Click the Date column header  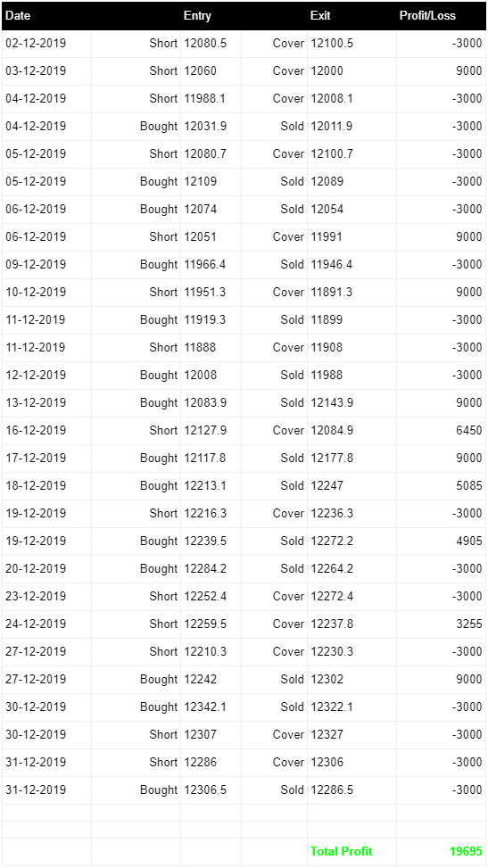tap(18, 15)
